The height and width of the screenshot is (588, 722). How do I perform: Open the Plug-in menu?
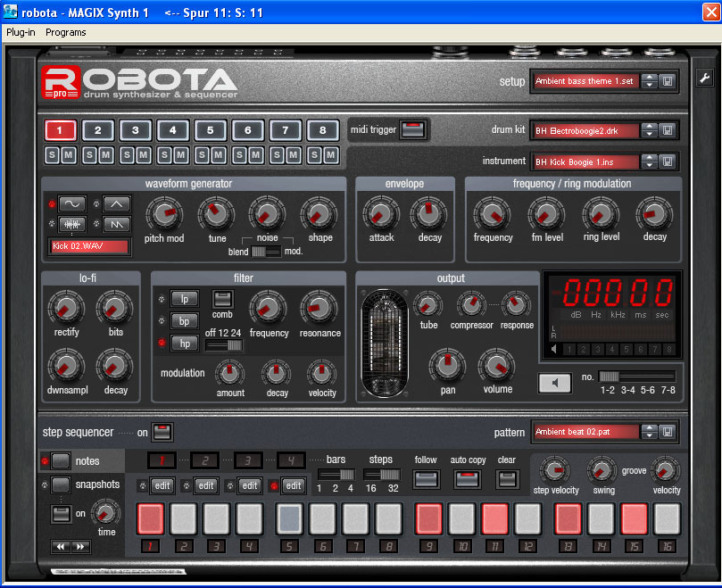(x=21, y=32)
